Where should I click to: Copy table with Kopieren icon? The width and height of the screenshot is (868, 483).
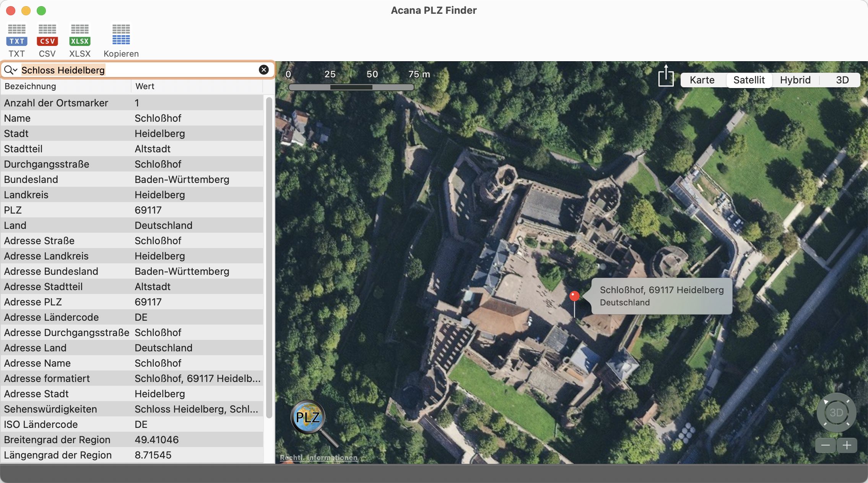[x=121, y=40]
